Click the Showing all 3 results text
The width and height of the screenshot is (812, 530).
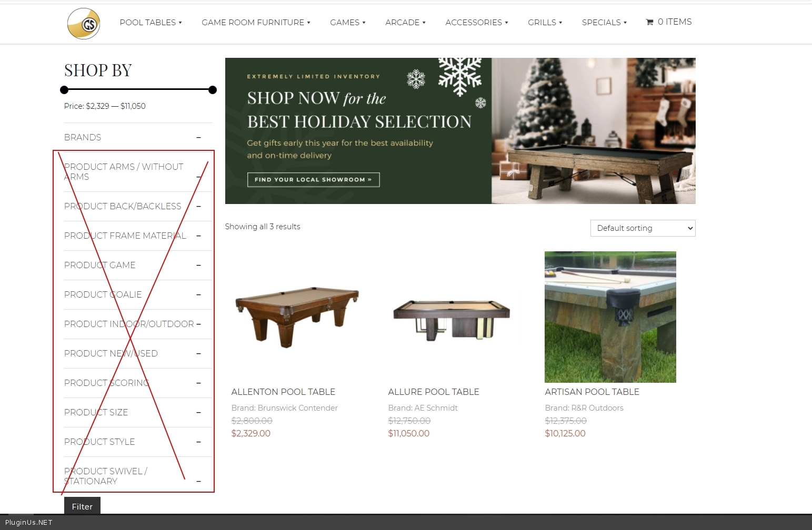[x=263, y=227]
